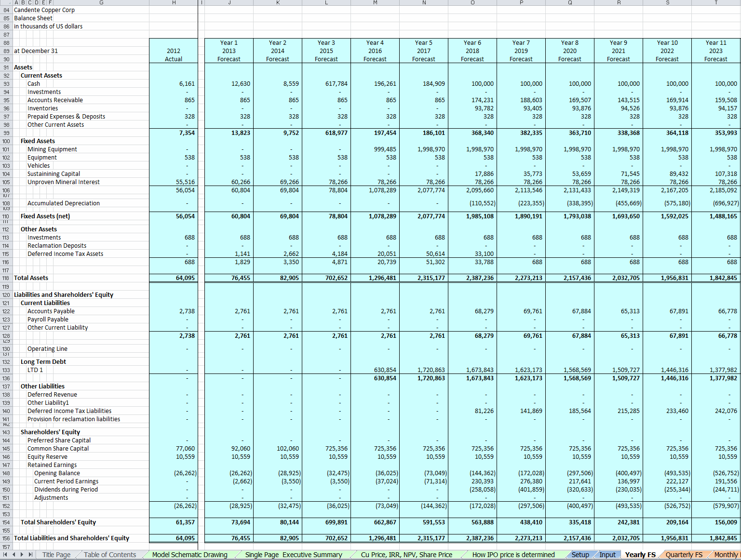
Task: Click the 2012 Actual column year cell
Action: click(174, 51)
